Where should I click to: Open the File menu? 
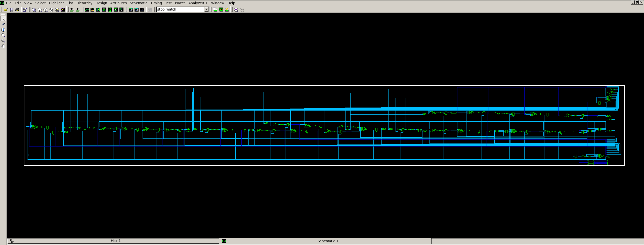point(9,3)
